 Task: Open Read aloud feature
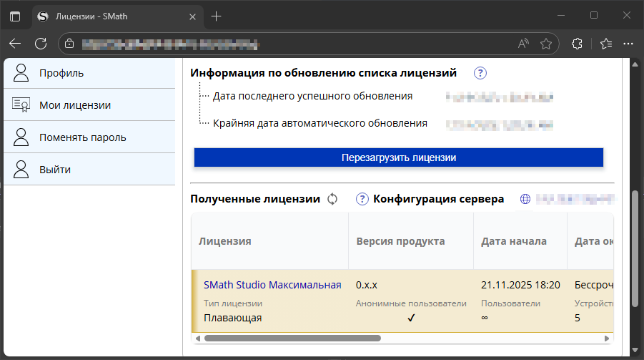[x=523, y=44]
